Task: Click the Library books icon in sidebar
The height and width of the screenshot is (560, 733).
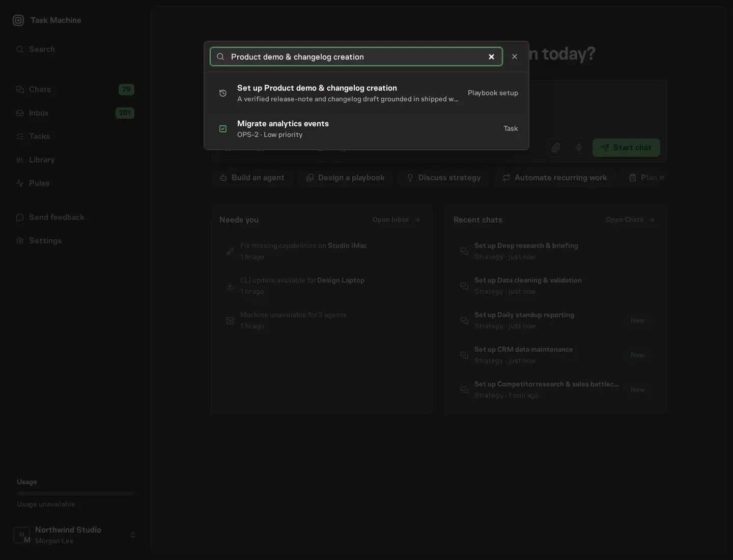Action: (20, 160)
